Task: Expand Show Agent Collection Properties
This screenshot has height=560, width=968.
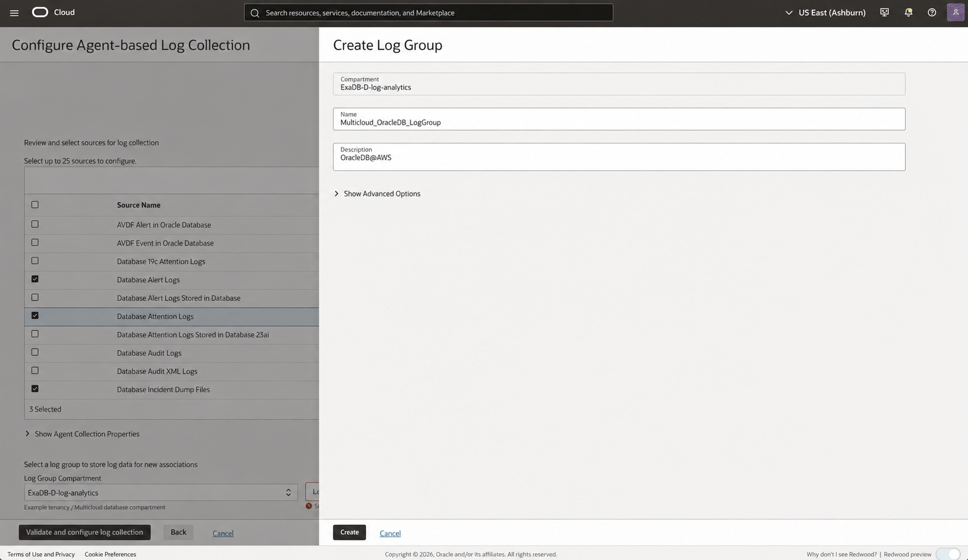Action: click(x=82, y=434)
